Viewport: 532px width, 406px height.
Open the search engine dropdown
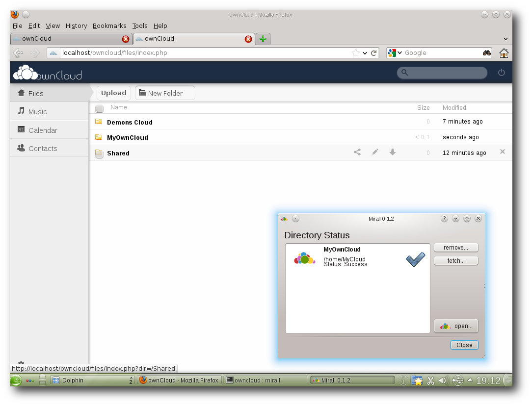point(399,53)
